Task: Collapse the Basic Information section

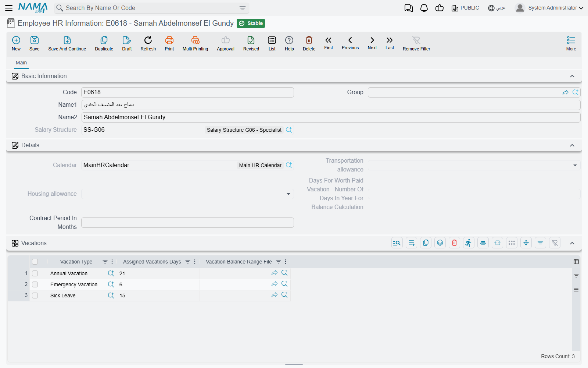Action: 572,76
